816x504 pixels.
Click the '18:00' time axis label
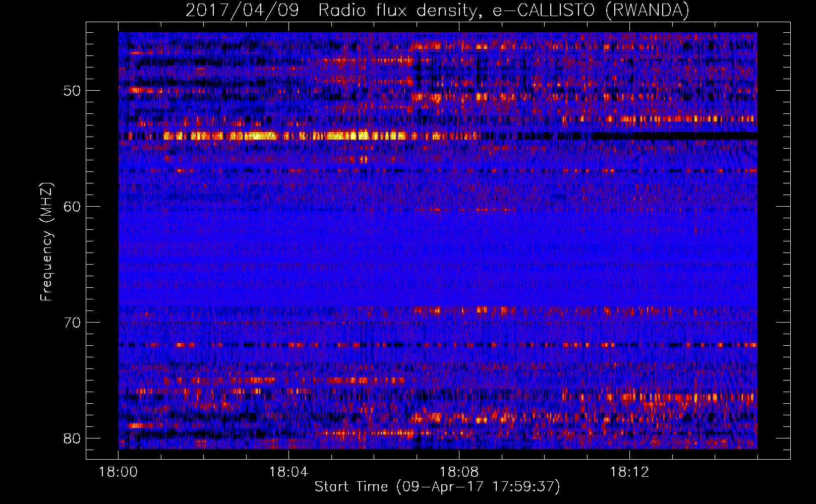click(118, 472)
